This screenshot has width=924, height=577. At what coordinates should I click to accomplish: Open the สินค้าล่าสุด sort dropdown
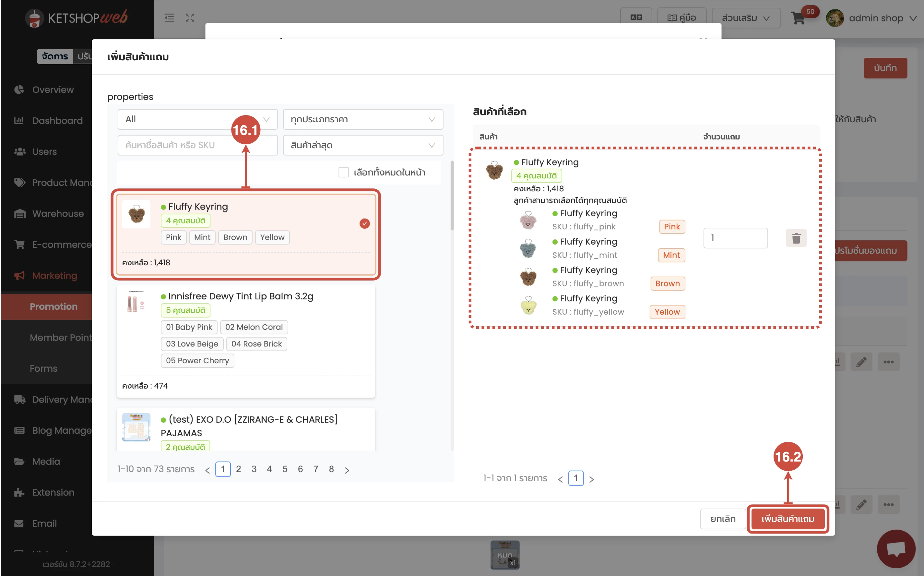[362, 145]
